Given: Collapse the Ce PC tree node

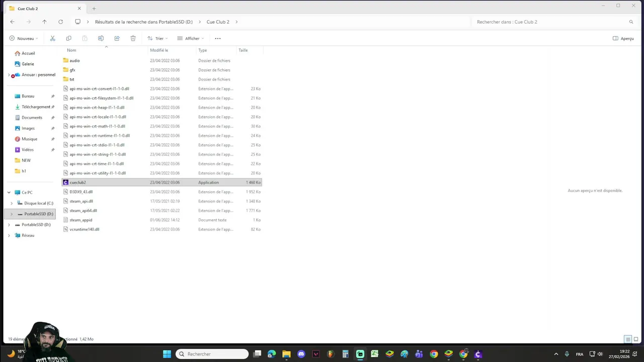Looking at the screenshot, I should [9, 193].
